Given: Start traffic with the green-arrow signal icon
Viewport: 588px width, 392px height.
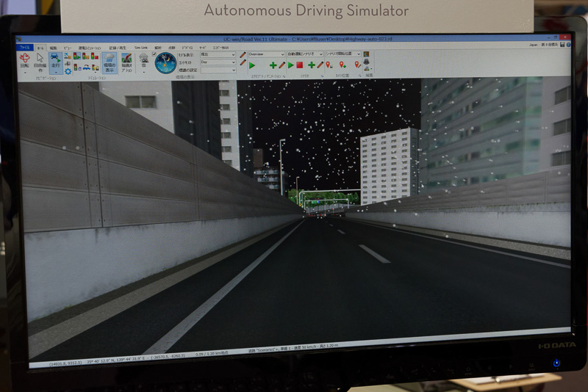Looking at the screenshot, I should click(77, 57).
